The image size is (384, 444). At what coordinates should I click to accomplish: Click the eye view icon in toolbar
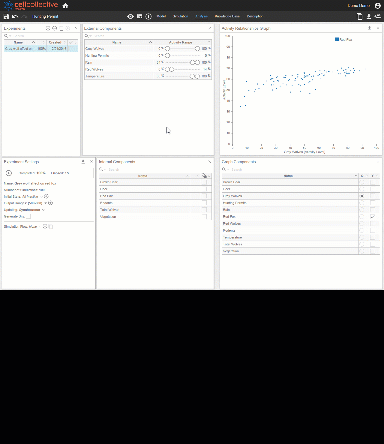[130, 16]
